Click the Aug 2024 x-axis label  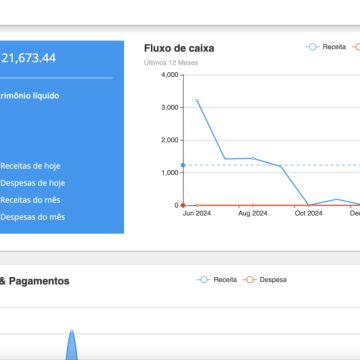point(253,213)
